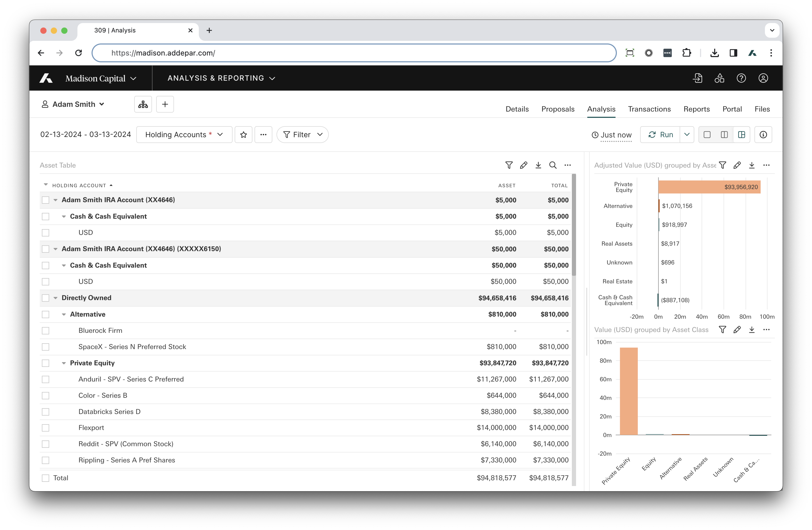The image size is (812, 530).
Task: Expand the Run button dropdown arrow
Action: [687, 135]
